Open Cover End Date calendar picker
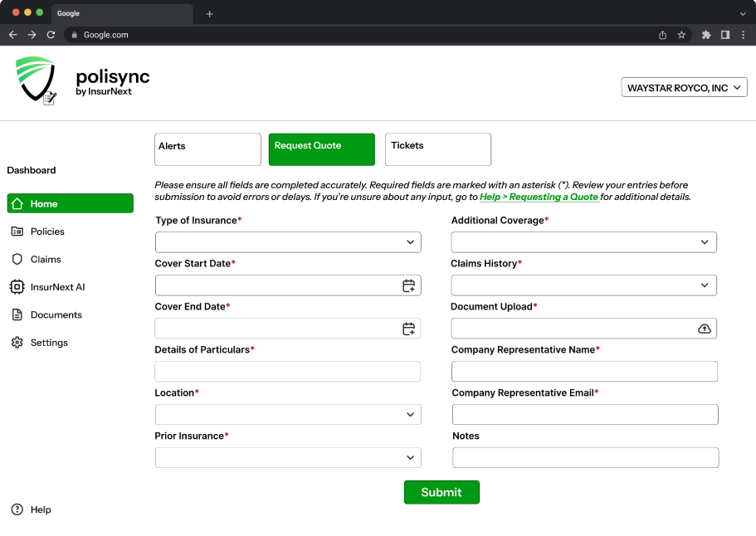756x536 pixels. [408, 329]
